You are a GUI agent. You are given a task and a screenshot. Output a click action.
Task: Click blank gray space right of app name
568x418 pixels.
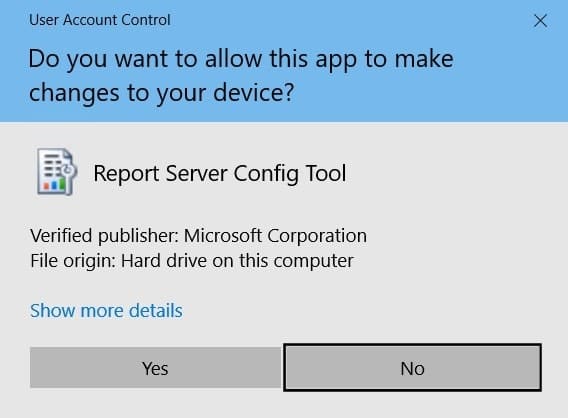[x=453, y=174]
